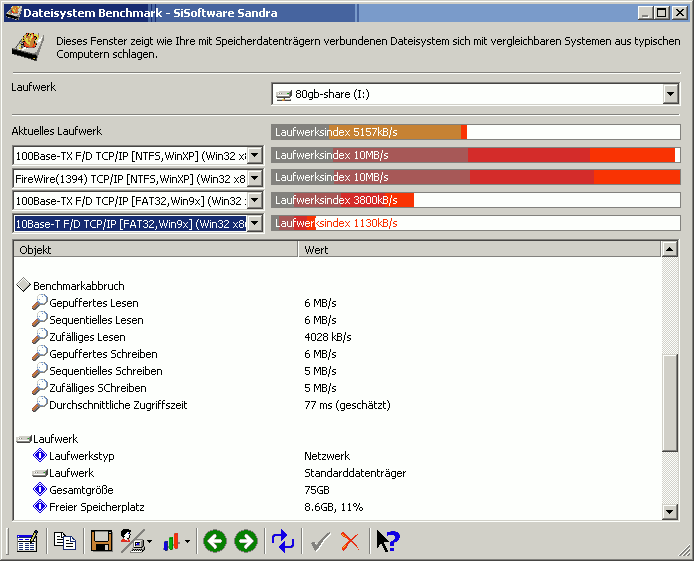Activate the context help cursor icon

click(x=388, y=541)
